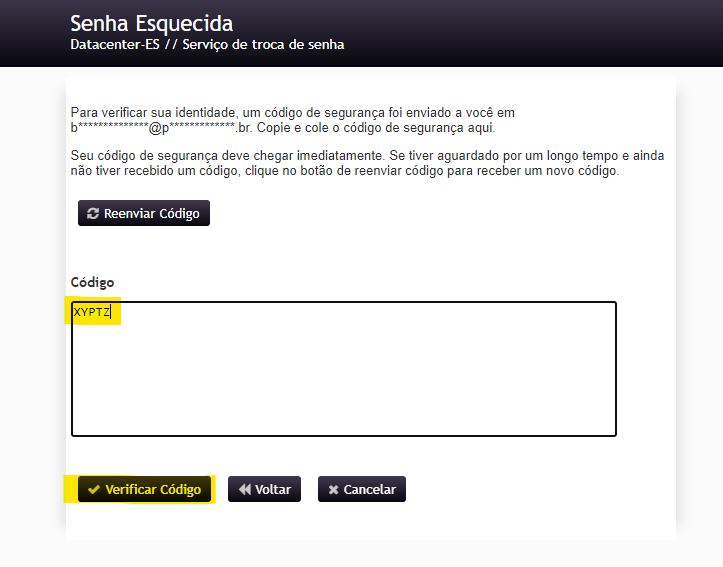This screenshot has height=567, width=723.
Task: Focus the Código text area
Action: click(343, 368)
